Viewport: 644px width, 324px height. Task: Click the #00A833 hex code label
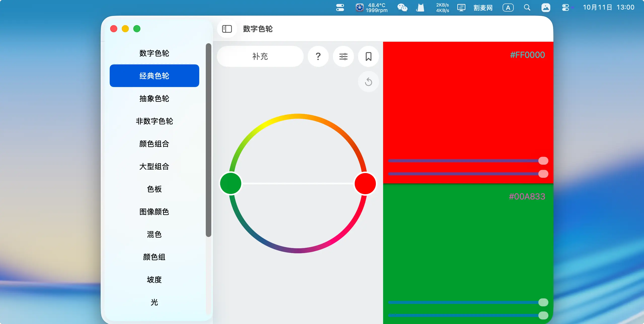pos(527,196)
